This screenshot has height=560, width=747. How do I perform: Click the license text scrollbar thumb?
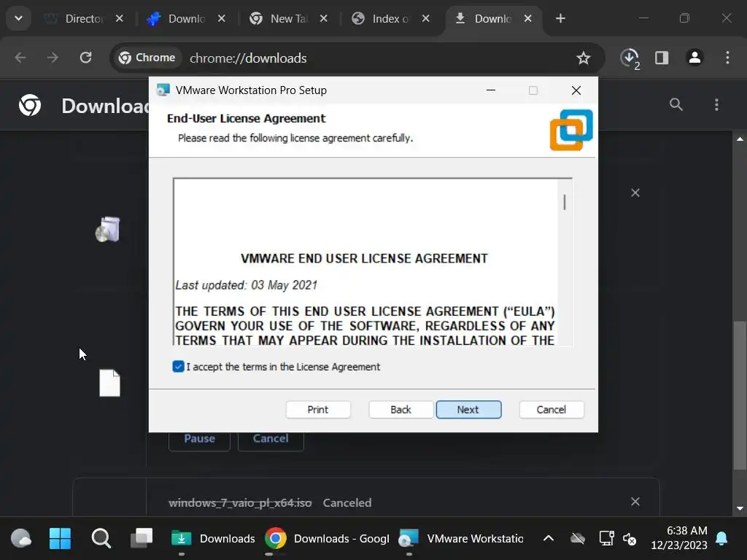[565, 203]
